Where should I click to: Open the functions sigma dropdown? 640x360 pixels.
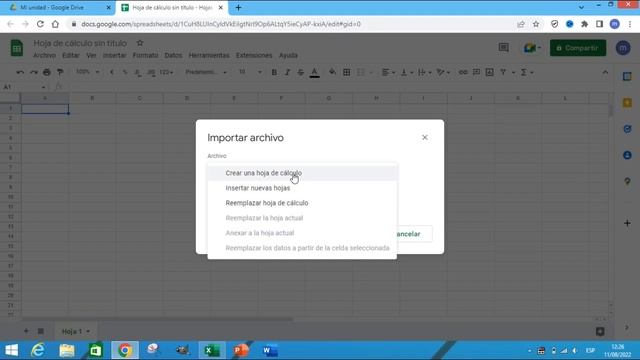(x=526, y=72)
